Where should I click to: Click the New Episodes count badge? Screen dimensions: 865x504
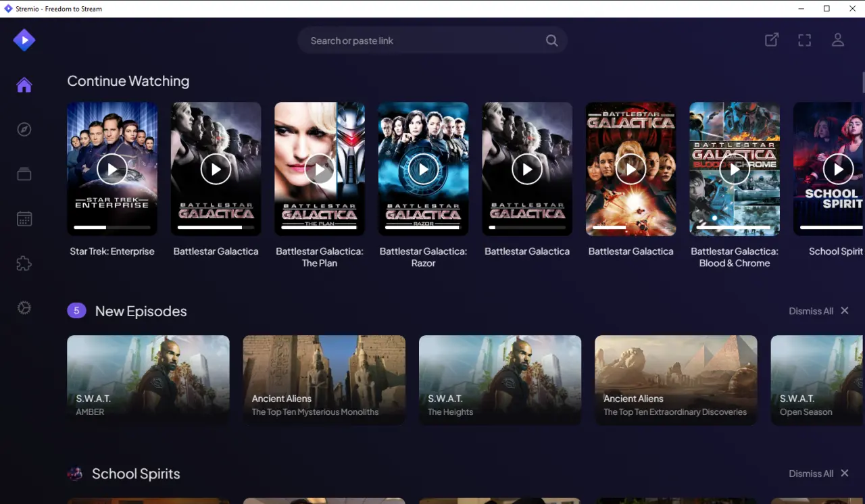(x=76, y=311)
